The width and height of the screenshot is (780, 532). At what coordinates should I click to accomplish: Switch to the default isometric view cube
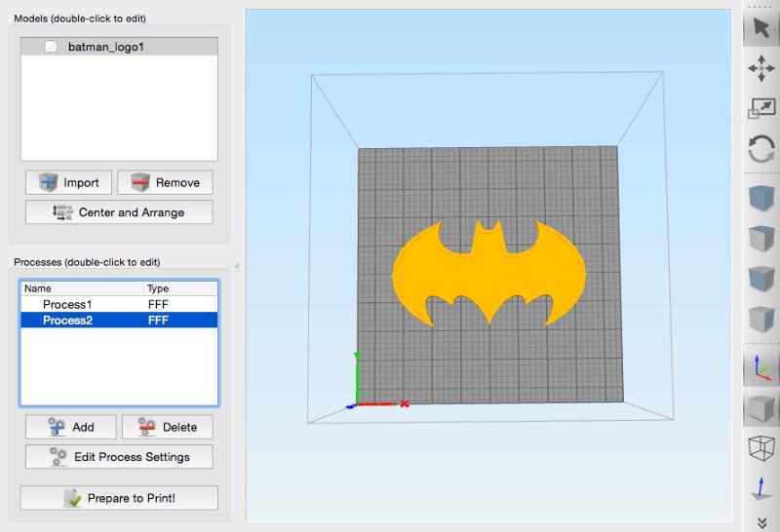[760, 198]
